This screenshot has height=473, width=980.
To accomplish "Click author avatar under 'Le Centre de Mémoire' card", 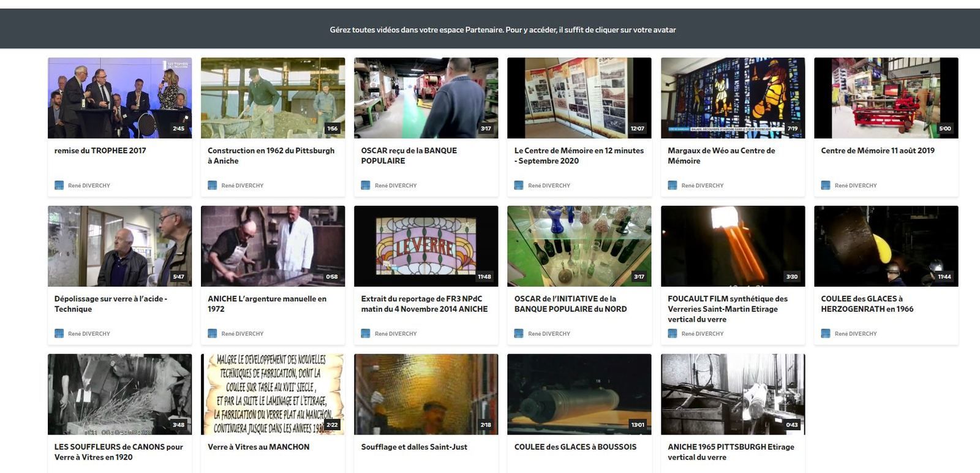I will click(x=518, y=185).
